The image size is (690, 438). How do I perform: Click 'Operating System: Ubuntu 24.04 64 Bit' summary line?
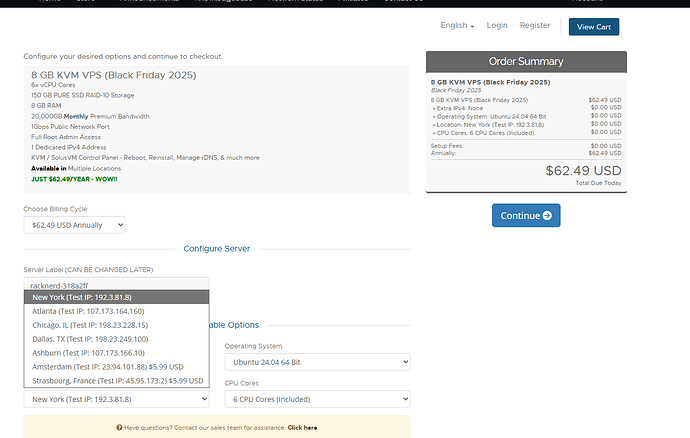click(489, 117)
